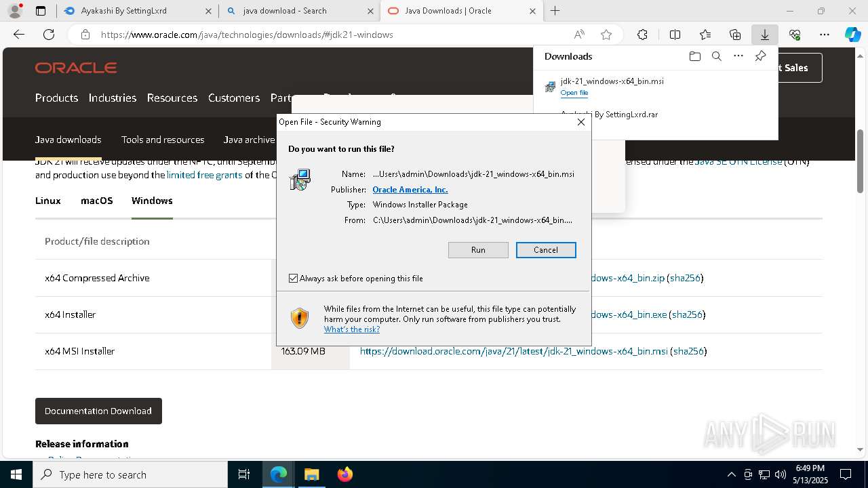The width and height of the screenshot is (868, 488).
Task: Click the Downloads toolbar arrow icon
Action: point(764,35)
